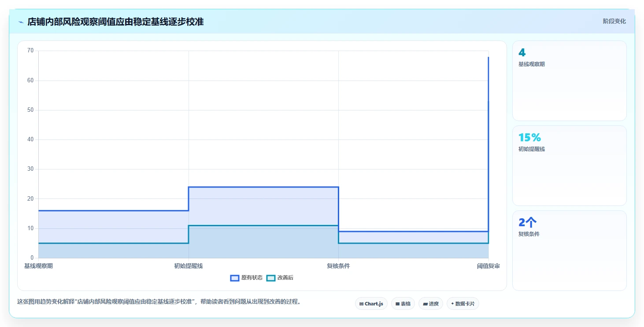Click the 进度 tag icon
This screenshot has width=644, height=327.
(x=425, y=304)
